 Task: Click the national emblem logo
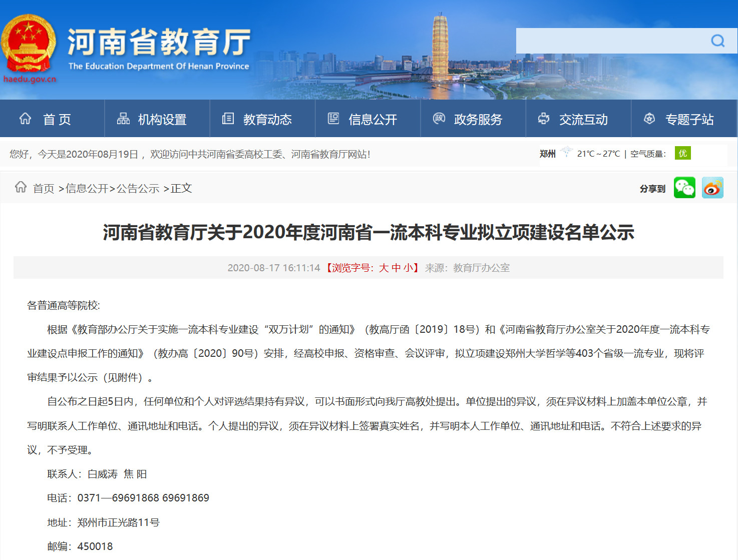click(x=28, y=44)
